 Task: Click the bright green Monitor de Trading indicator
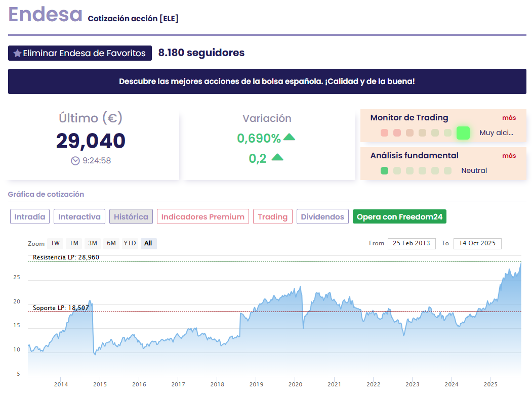(463, 133)
